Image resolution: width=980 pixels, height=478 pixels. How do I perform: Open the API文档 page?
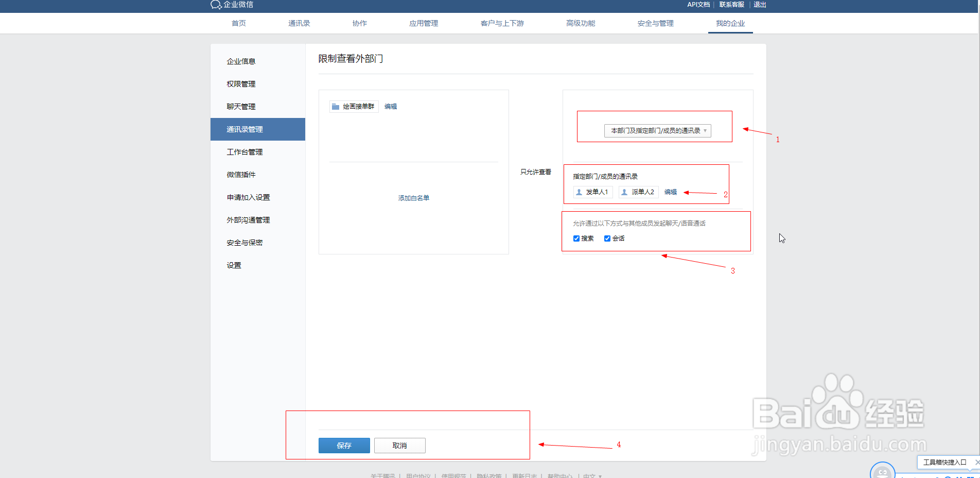pyautogui.click(x=698, y=5)
